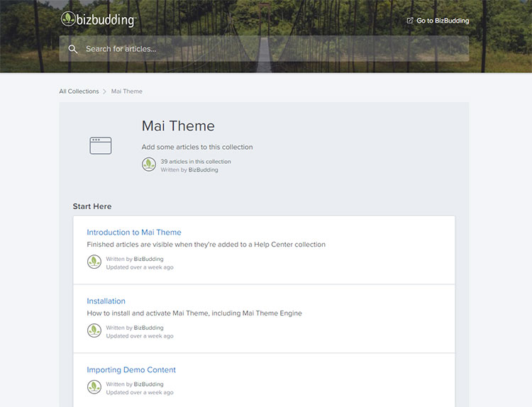Viewport: 532px width, 407px height.
Task: Click the Introduction to Mai Theme description text
Action: point(206,245)
